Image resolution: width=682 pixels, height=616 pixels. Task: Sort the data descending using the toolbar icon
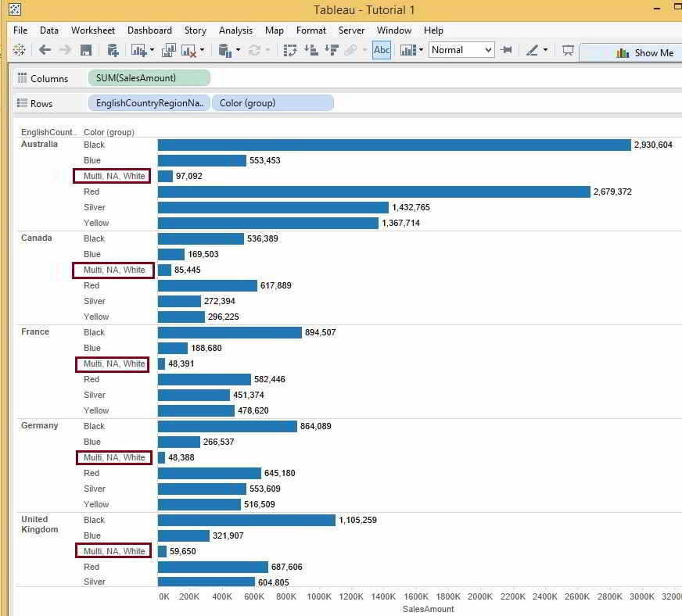[332, 52]
